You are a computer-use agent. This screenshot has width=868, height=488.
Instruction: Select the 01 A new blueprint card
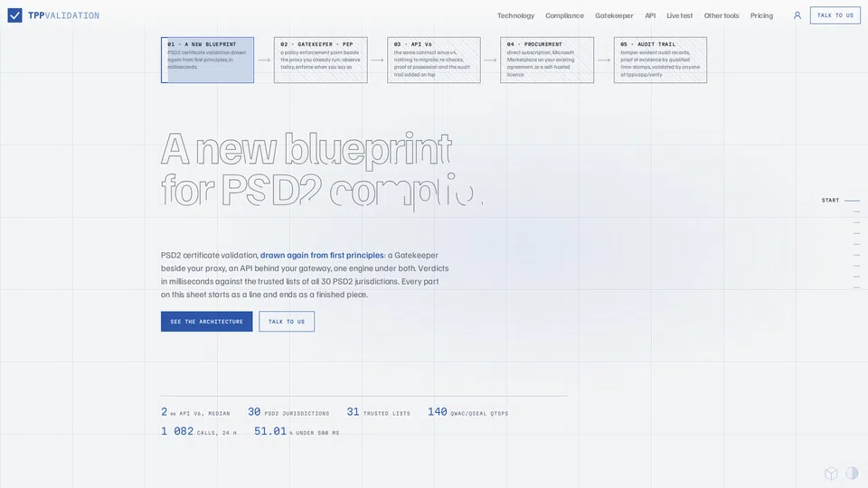pos(208,60)
